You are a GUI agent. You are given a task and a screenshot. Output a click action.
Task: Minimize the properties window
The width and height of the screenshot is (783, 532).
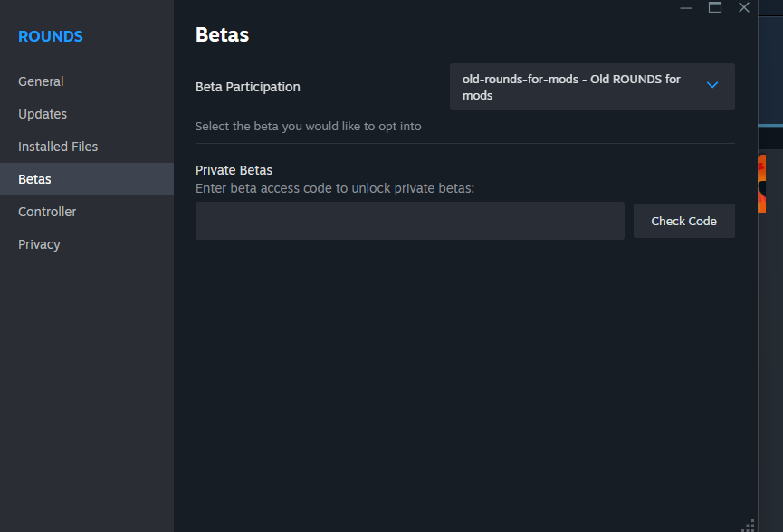(685, 7)
